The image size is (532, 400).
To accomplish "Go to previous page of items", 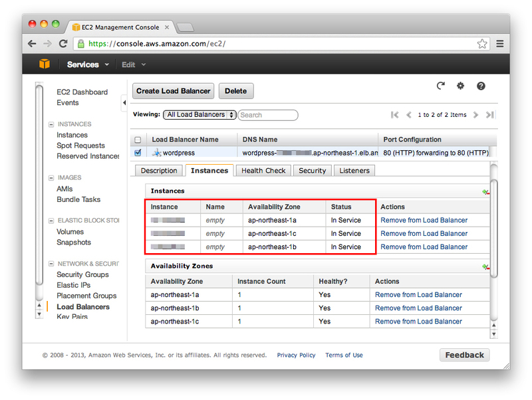I will tap(409, 115).
